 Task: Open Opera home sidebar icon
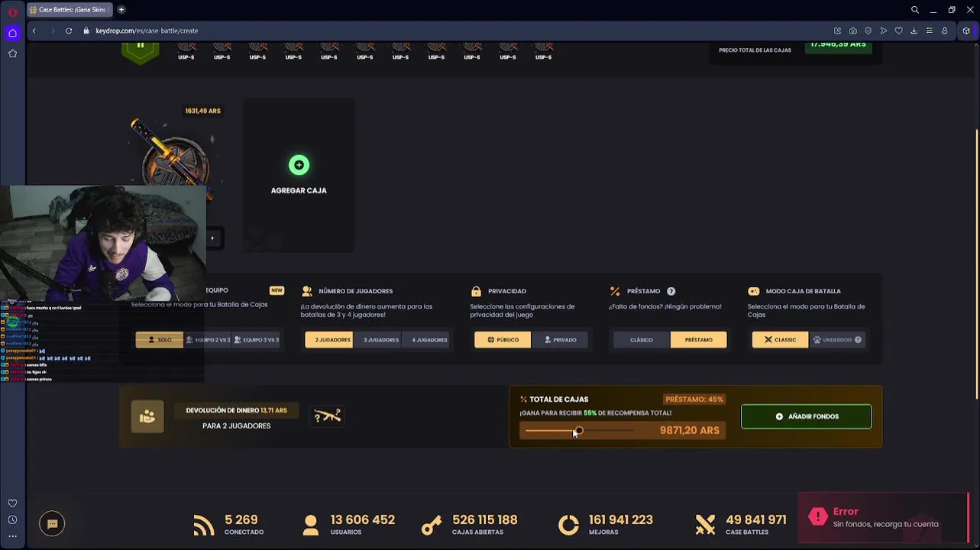12,33
